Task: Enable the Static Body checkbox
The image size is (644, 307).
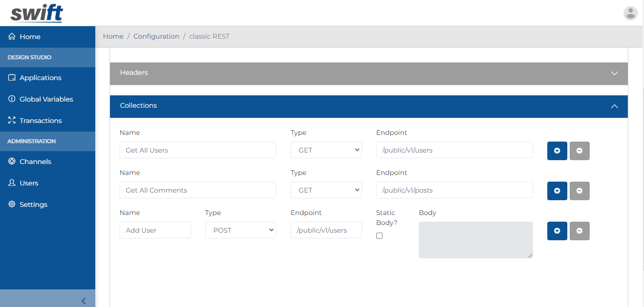Action: click(x=379, y=235)
